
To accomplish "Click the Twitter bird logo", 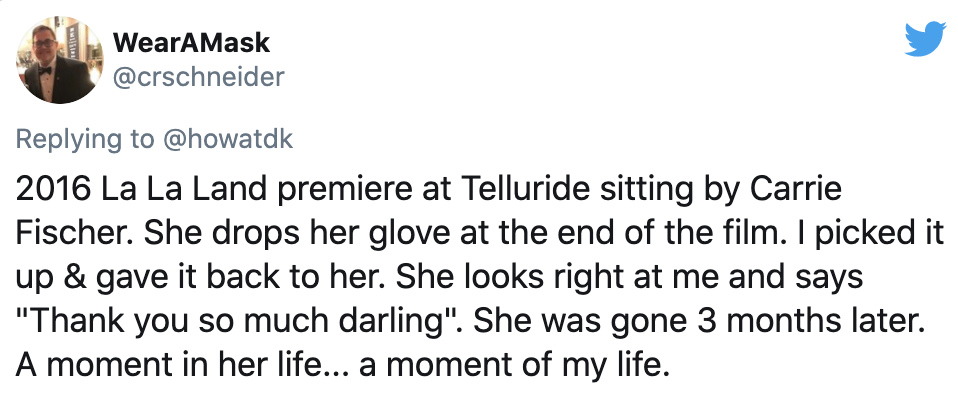I will coord(925,40).
